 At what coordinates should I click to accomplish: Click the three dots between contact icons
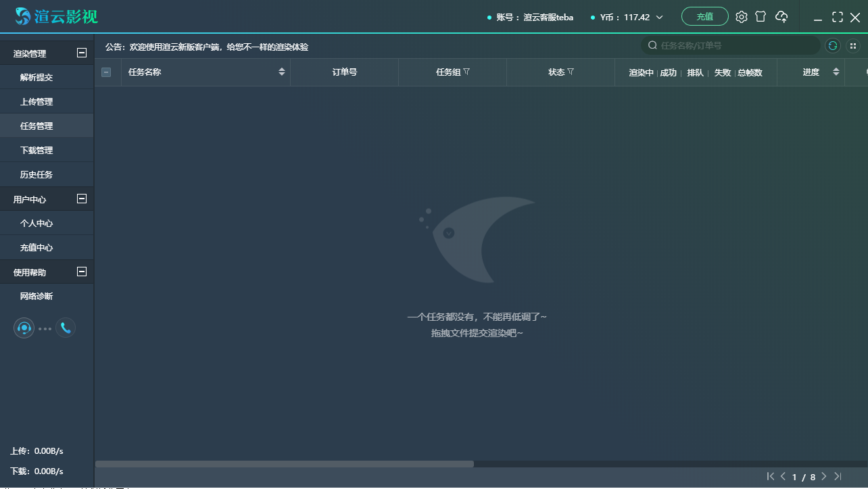point(45,329)
